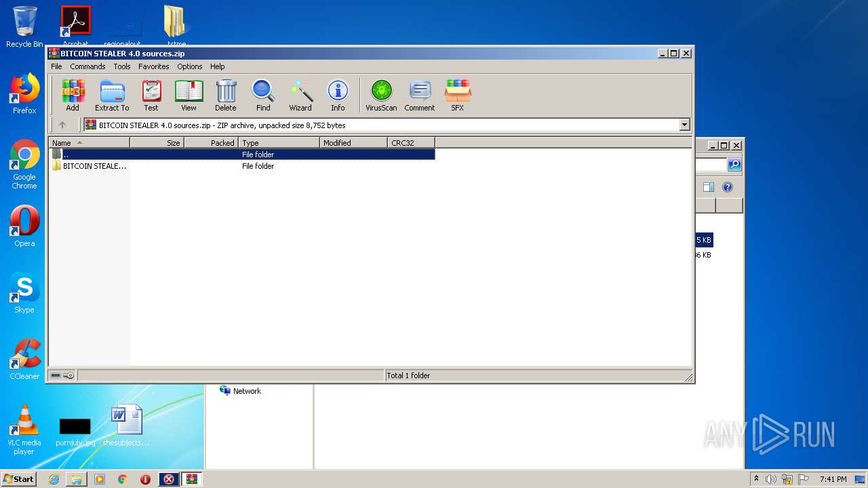Click the Action Center flag tray icon
The width and height of the screenshot is (868, 488).
[804, 479]
